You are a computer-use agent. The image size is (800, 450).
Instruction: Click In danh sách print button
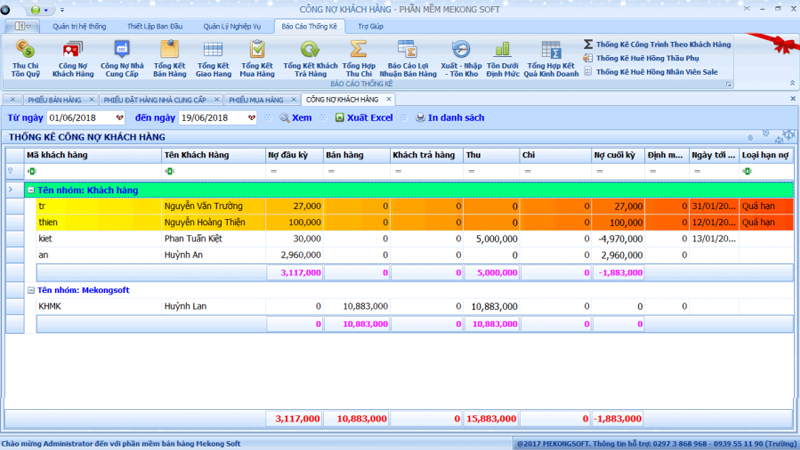[449, 118]
